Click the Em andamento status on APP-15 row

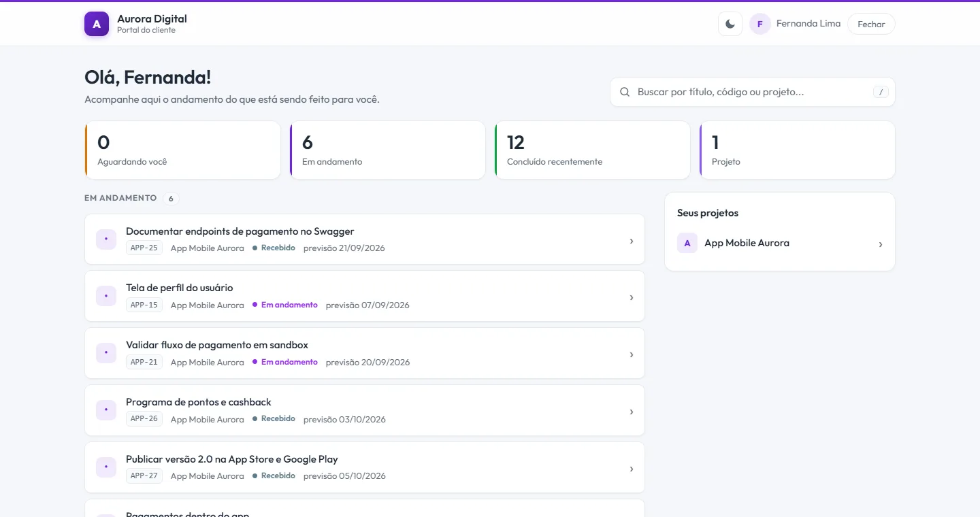(285, 305)
